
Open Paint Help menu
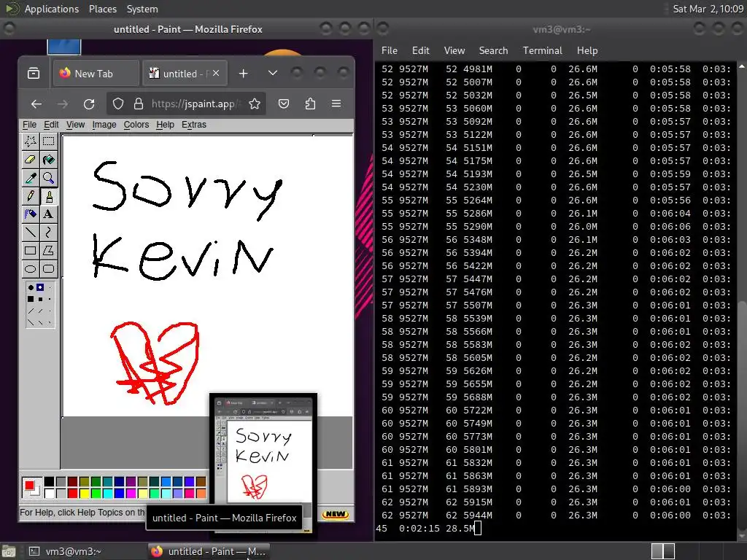point(166,125)
